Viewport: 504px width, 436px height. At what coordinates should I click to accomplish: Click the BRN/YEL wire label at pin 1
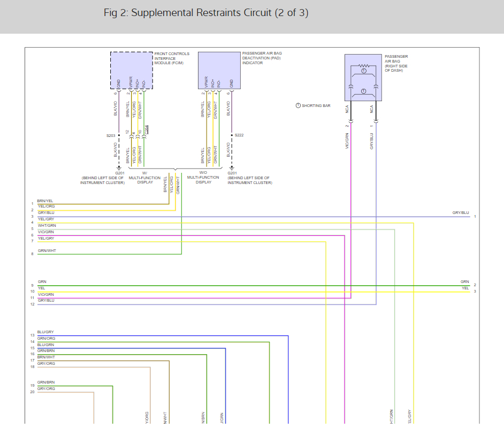45,201
